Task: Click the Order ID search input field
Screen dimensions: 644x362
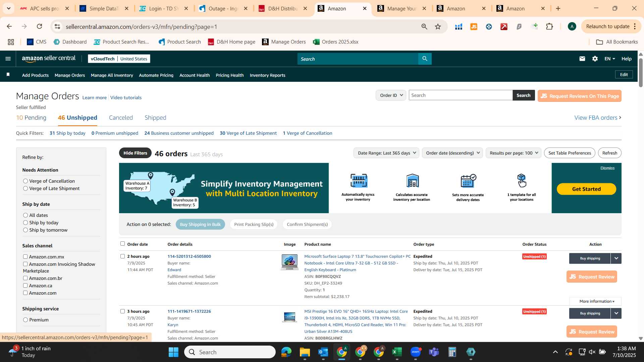Action: [461, 95]
